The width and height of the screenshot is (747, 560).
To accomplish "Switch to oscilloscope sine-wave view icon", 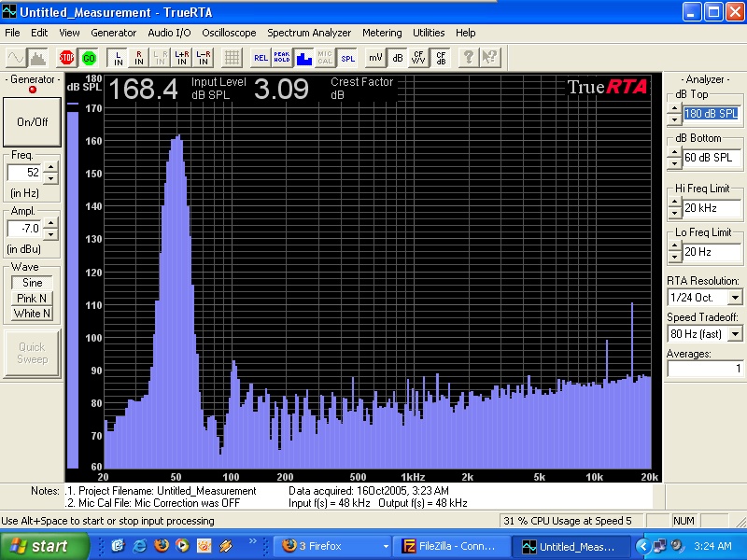I will [16, 58].
